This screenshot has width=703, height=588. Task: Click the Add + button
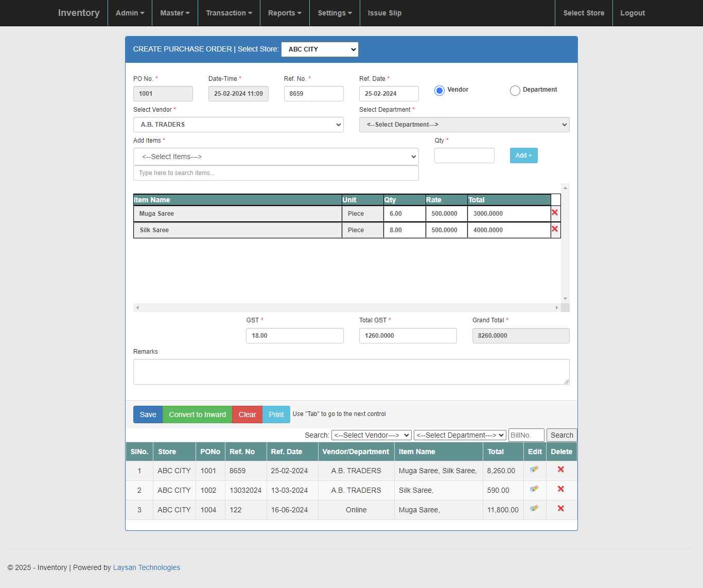pos(524,155)
